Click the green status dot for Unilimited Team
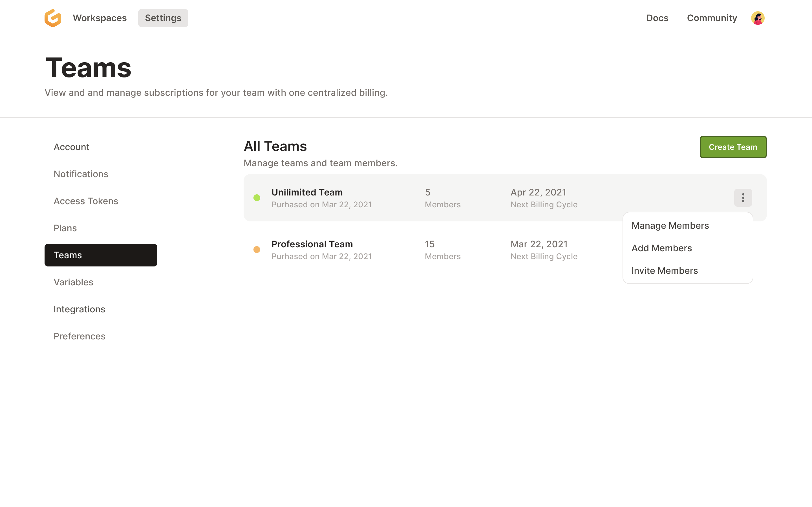The width and height of the screenshot is (812, 507). [257, 198]
